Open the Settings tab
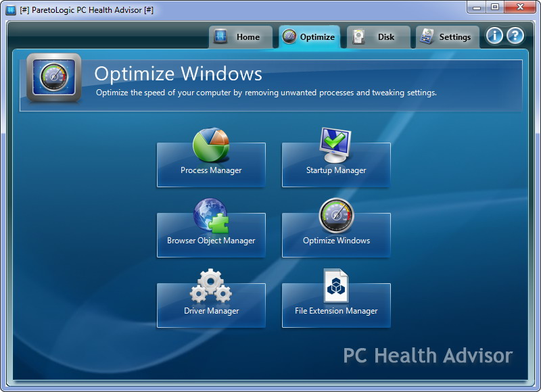541x392 pixels. coord(447,37)
